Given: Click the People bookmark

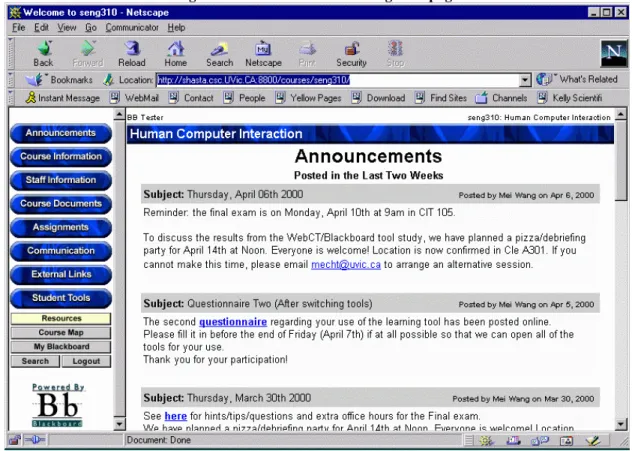Looking at the screenshot, I should [x=245, y=98].
